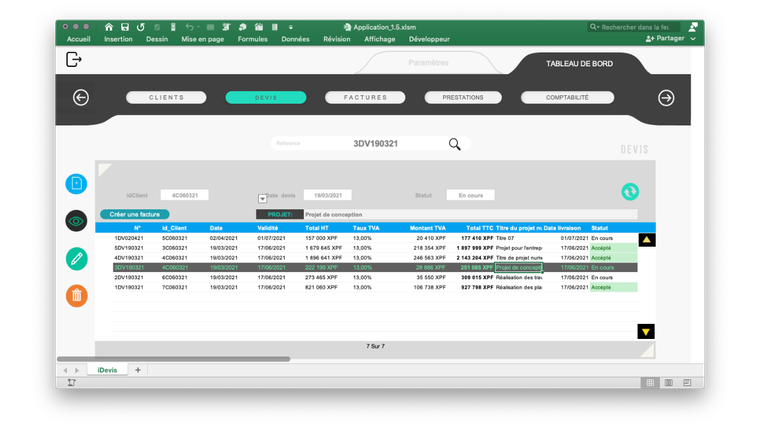Viewport: 760px width, 427px height.
Task: Open the Développeur ribbon tab
Action: pos(429,39)
